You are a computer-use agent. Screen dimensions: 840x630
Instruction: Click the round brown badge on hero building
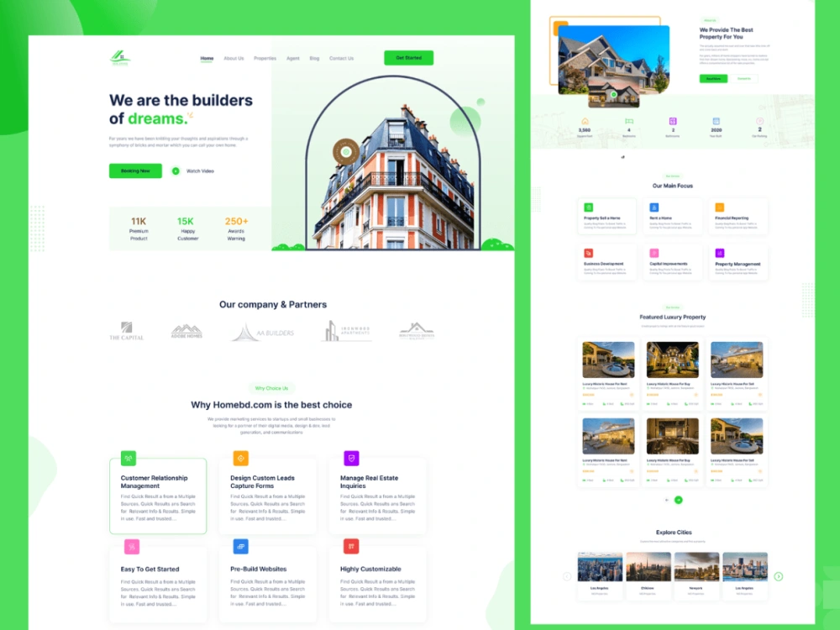(x=346, y=151)
